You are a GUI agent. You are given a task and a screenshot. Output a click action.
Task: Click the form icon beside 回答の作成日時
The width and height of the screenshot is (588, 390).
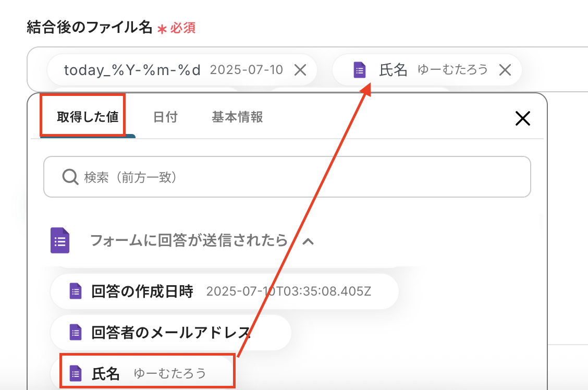coord(76,291)
